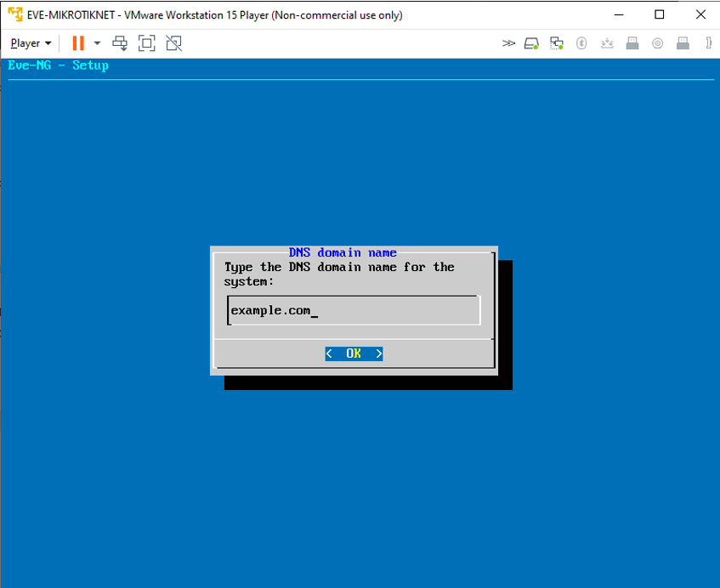Screen dimensions: 720x588
Task: Click the Bluetooth device icon
Action: 581,43
